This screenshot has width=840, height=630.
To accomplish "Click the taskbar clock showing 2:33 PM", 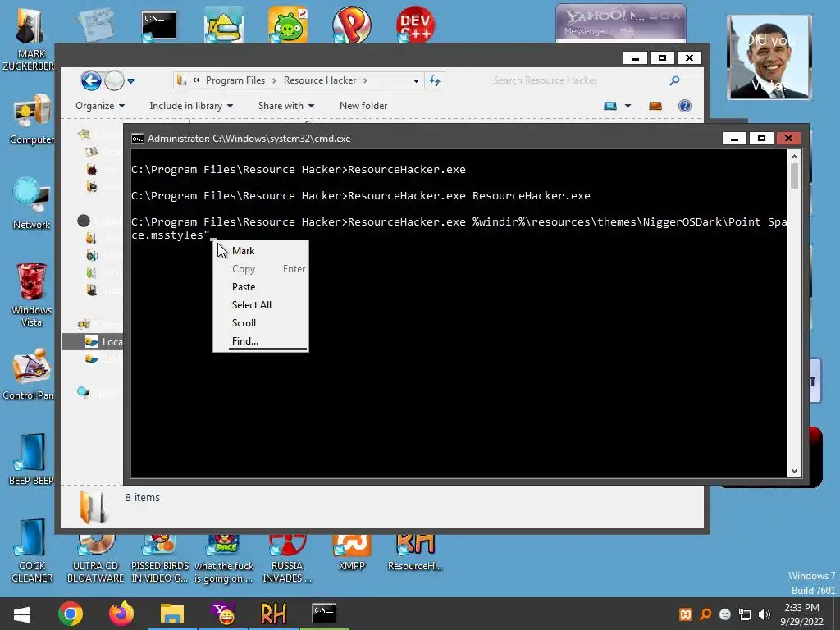I will [801, 614].
